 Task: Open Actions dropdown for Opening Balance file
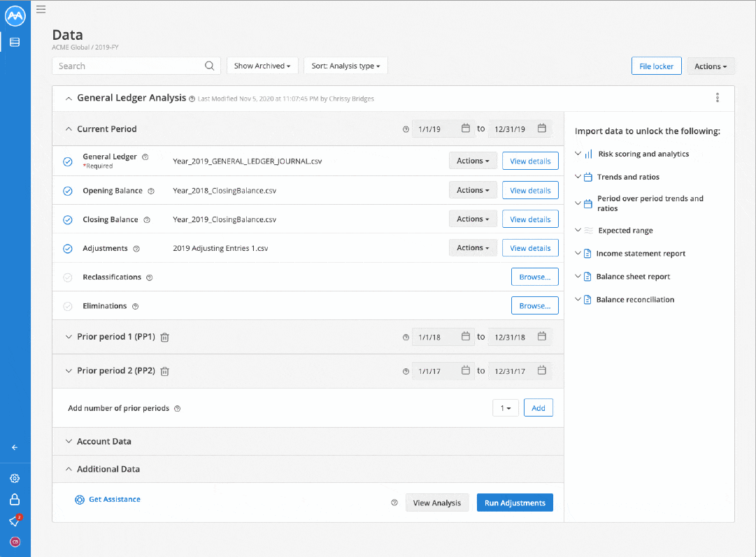point(473,190)
